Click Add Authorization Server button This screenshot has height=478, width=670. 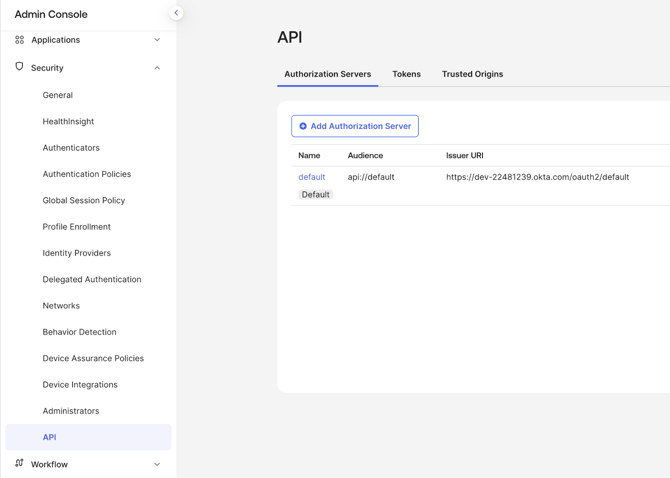pos(355,126)
